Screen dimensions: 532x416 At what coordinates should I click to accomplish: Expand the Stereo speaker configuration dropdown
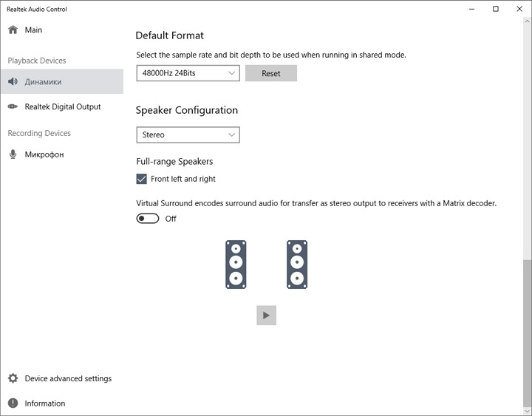point(188,135)
